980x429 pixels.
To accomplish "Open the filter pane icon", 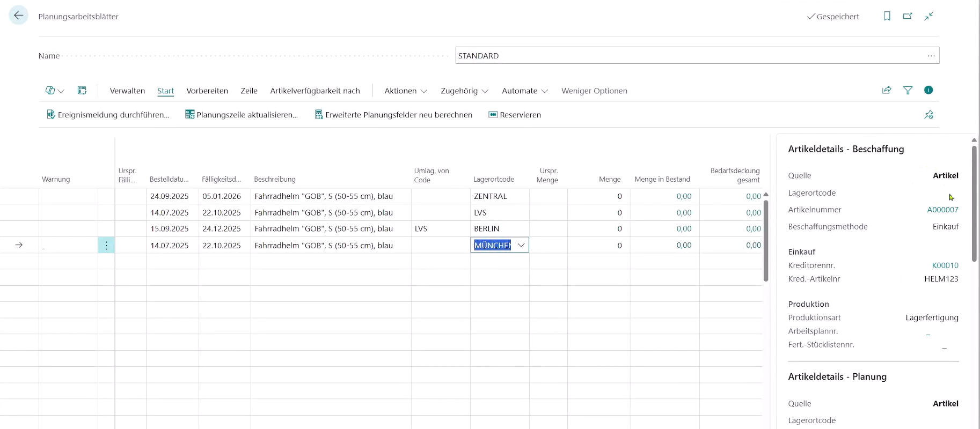I will [908, 90].
